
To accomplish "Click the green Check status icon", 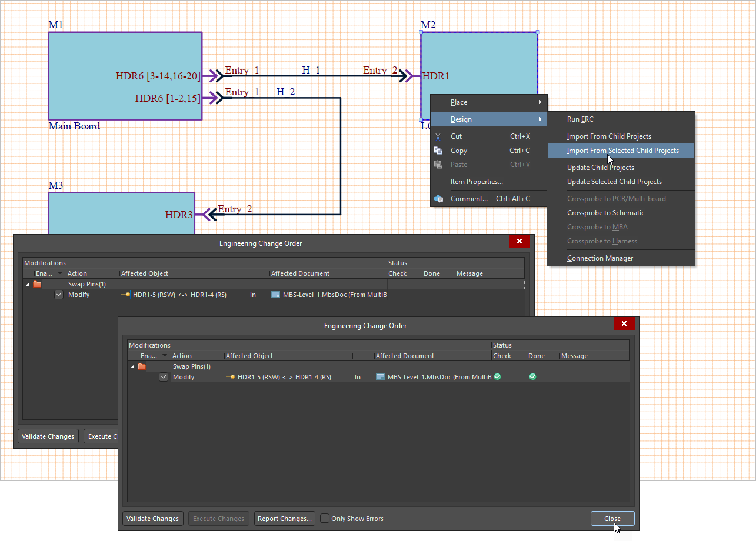I will pyautogui.click(x=498, y=377).
